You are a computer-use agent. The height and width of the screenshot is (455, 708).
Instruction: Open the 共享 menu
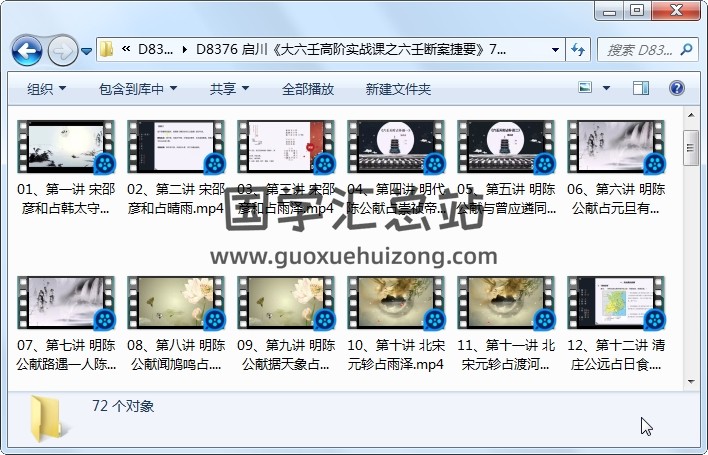(x=229, y=89)
